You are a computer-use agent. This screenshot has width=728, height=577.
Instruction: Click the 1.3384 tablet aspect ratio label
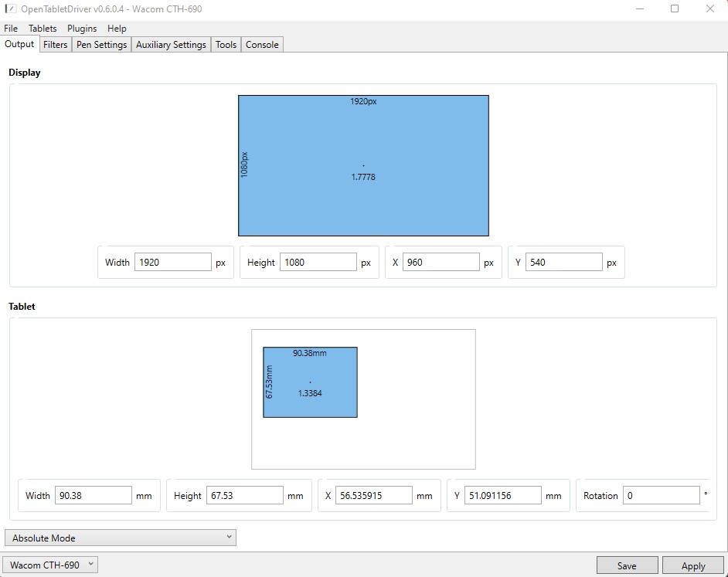pos(310,393)
